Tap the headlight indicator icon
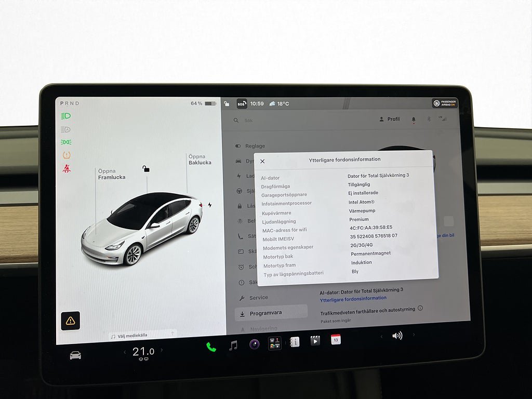Image resolution: width=532 pixels, height=399 pixels. click(x=66, y=116)
